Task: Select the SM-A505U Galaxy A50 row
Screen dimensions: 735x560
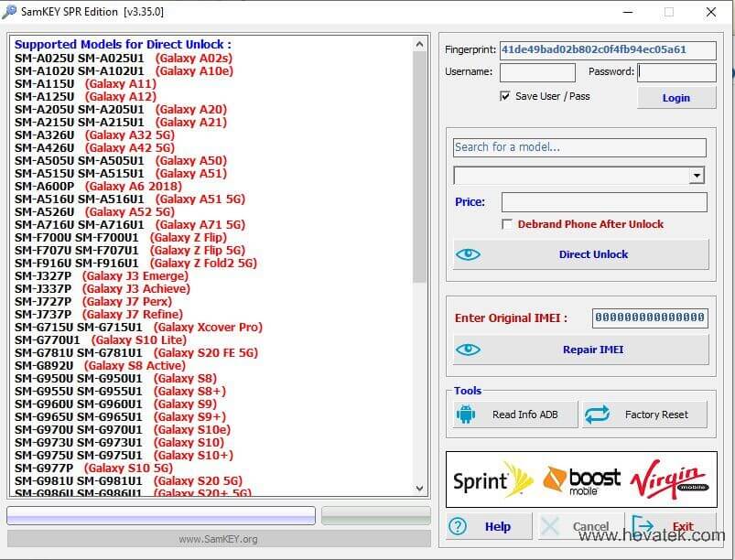Action: coord(121,160)
